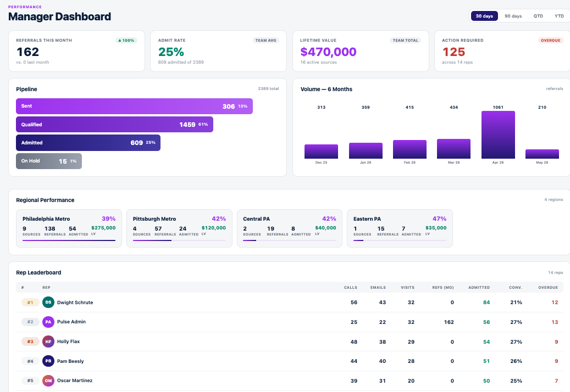Click the 2389 total pipeline label
Screen dimensions: 570x392
pos(268,88)
